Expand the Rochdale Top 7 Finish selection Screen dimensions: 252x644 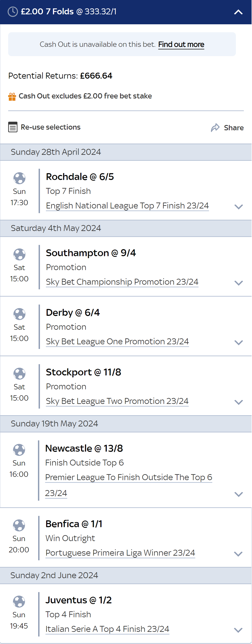point(239,207)
